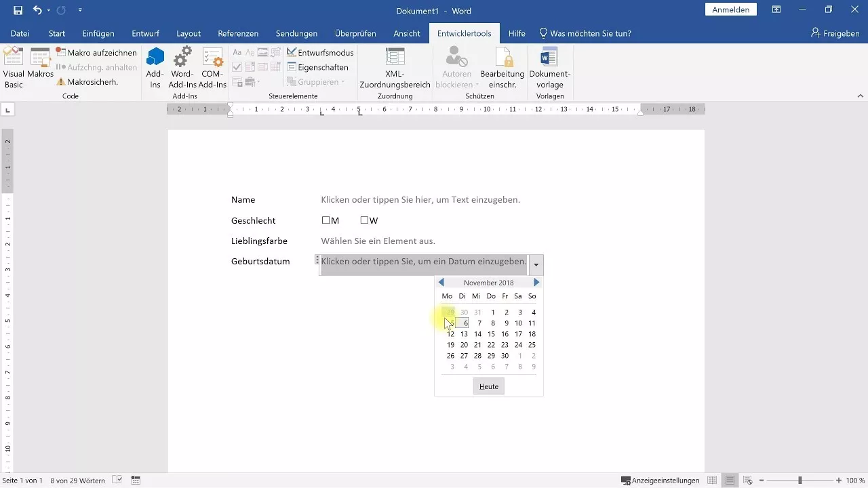
Task: Check the W gender checkbox
Action: coord(364,220)
